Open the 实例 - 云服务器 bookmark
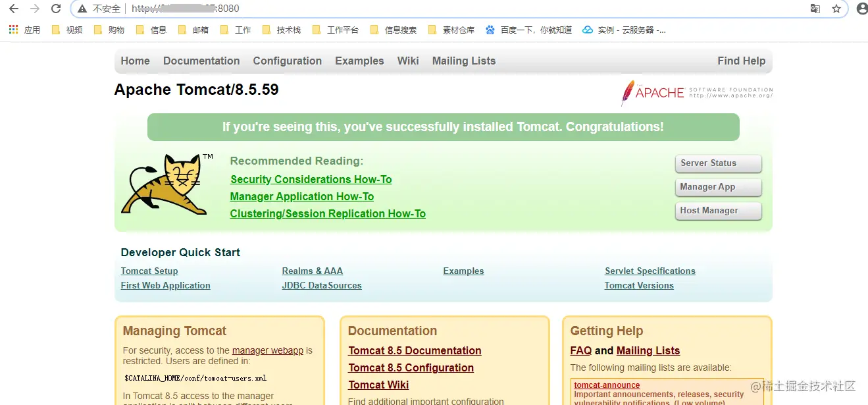Screen dimensions: 868x405 (625, 30)
